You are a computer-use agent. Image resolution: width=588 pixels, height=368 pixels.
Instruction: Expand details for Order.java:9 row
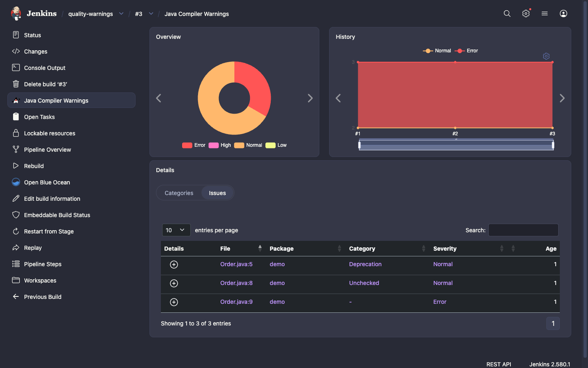[174, 302]
